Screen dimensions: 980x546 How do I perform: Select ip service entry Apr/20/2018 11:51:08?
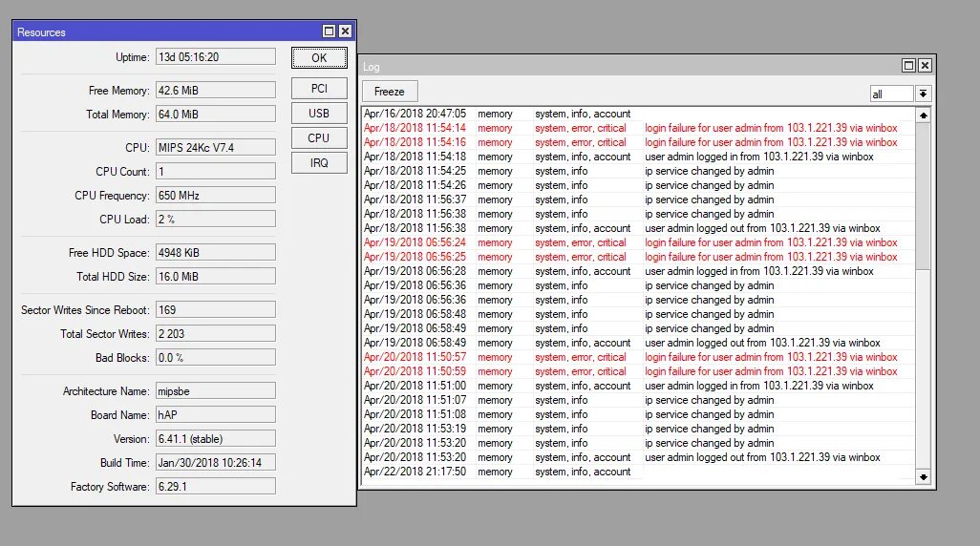pos(639,415)
